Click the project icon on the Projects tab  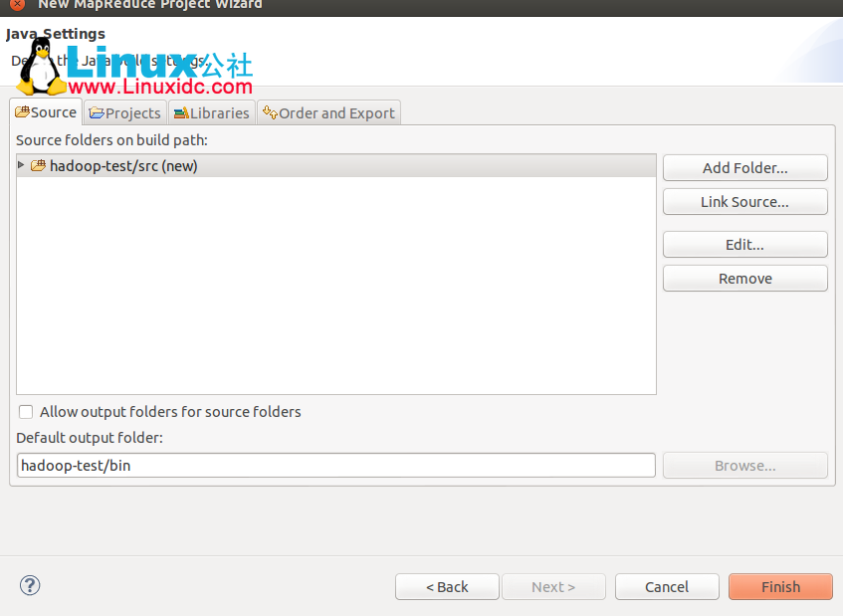tap(97, 112)
